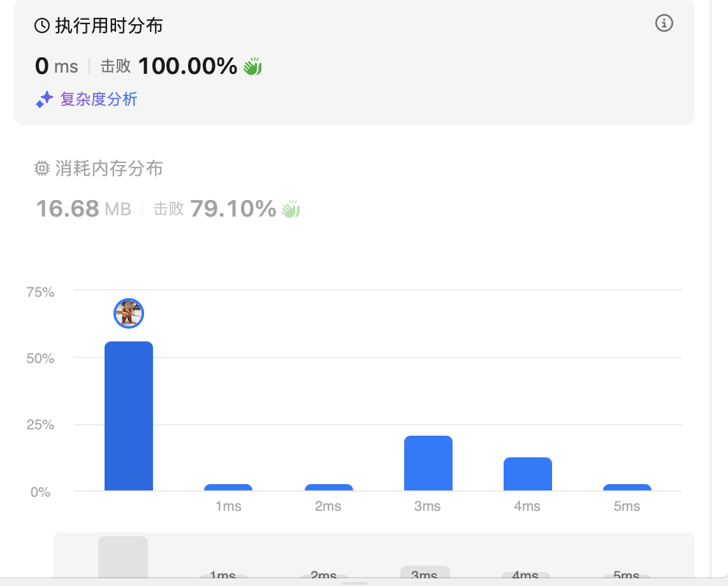The height and width of the screenshot is (586, 728).
Task: Click the user avatar above the tallest bar
Action: [129, 313]
